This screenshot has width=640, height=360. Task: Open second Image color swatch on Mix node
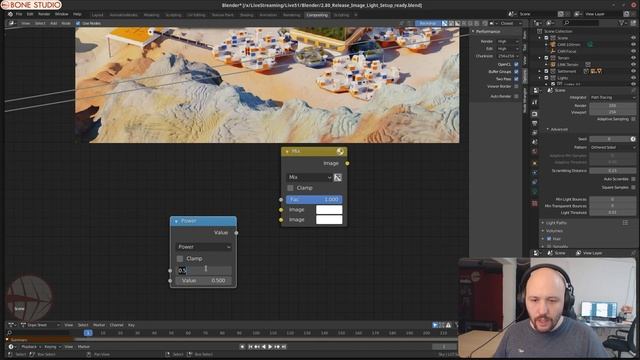pyautogui.click(x=329, y=220)
